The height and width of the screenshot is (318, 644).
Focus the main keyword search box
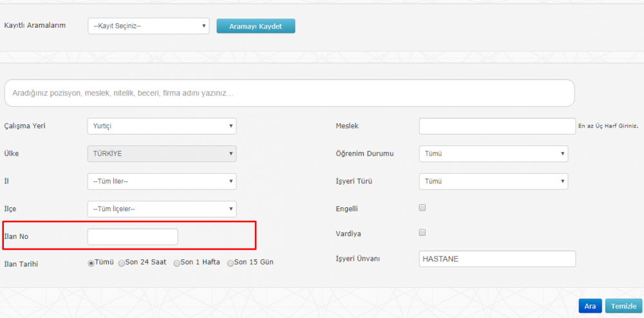coord(289,93)
